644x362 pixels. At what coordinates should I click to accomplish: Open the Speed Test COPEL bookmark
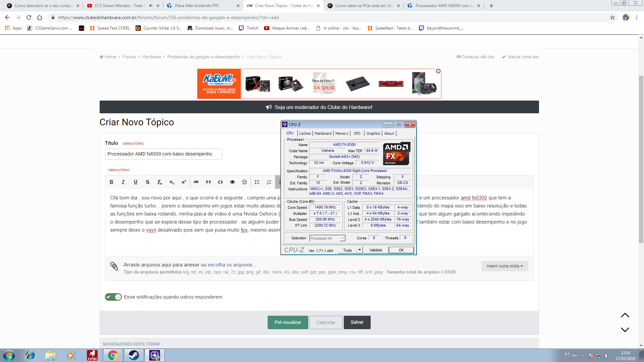pyautogui.click(x=110, y=28)
